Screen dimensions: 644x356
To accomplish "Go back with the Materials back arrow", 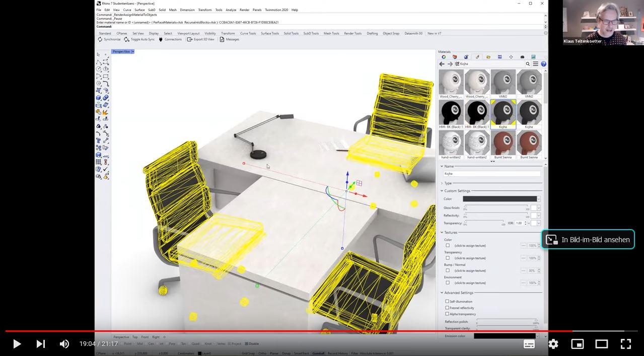I will (x=442, y=64).
